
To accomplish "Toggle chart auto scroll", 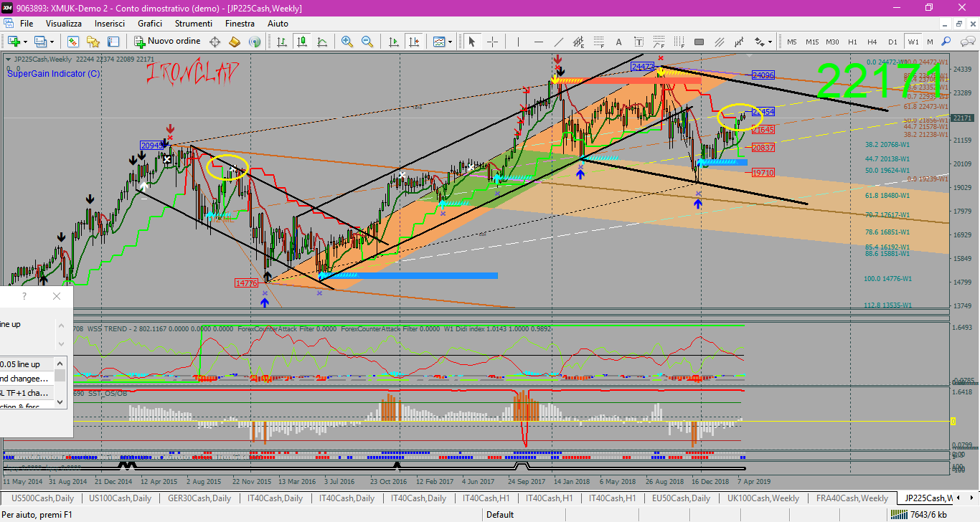I will point(394,42).
